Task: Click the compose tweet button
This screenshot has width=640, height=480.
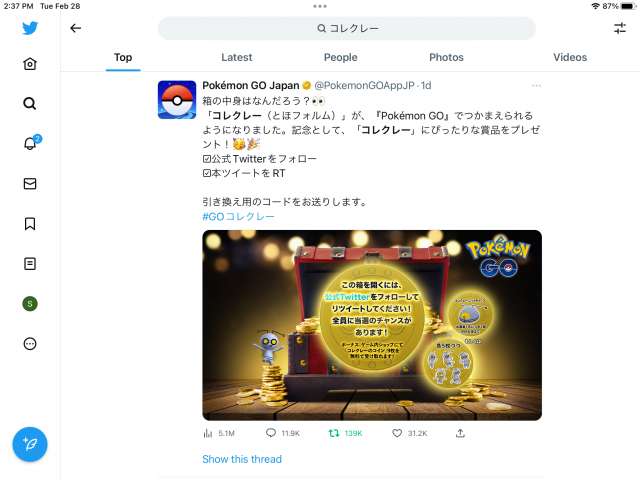Action: [x=30, y=444]
